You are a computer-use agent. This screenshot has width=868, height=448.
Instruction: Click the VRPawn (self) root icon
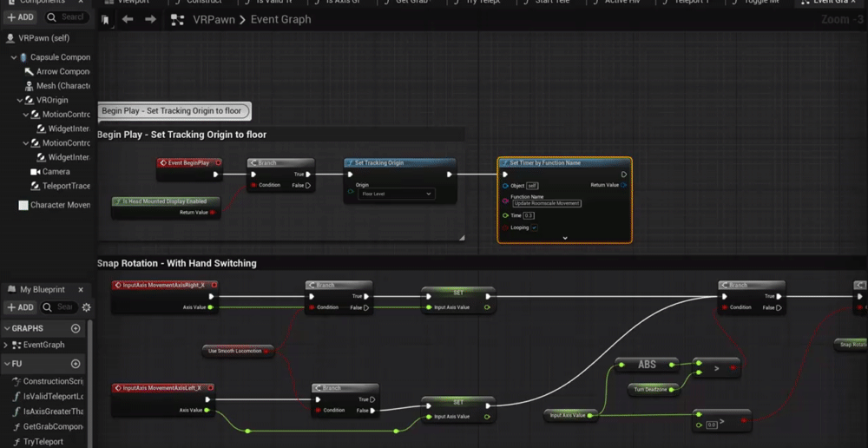(10, 38)
